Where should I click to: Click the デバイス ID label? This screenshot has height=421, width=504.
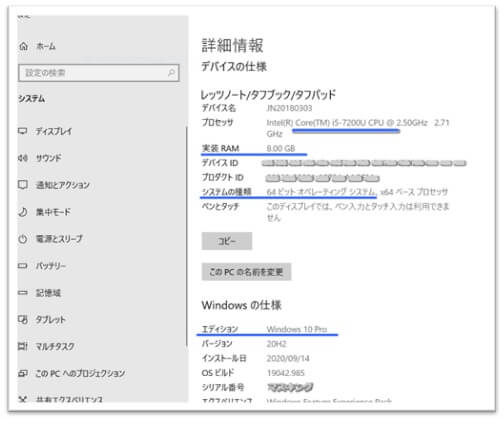pyautogui.click(x=220, y=163)
